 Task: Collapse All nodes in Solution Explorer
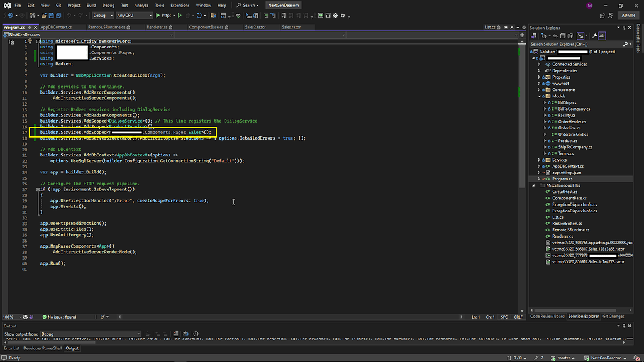coord(562,36)
